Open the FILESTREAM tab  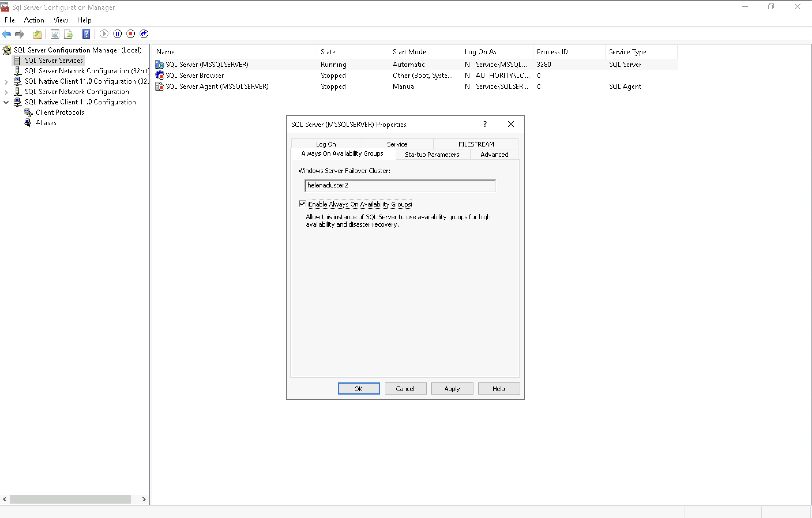click(476, 144)
